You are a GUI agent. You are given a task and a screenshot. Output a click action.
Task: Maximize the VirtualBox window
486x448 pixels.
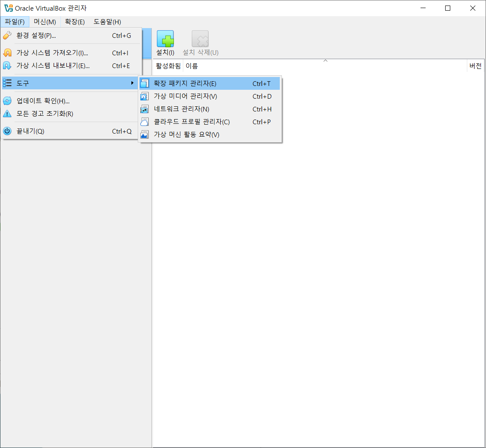tap(448, 8)
